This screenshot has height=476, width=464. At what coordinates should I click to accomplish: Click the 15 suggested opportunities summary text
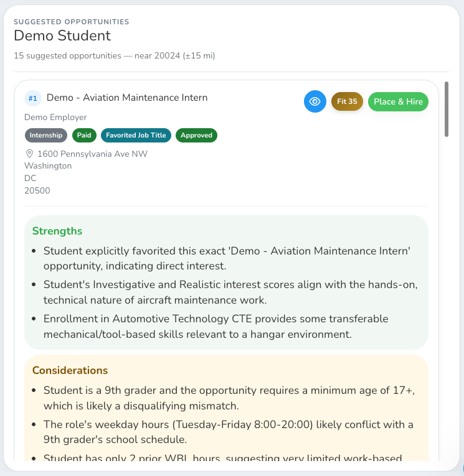point(114,56)
